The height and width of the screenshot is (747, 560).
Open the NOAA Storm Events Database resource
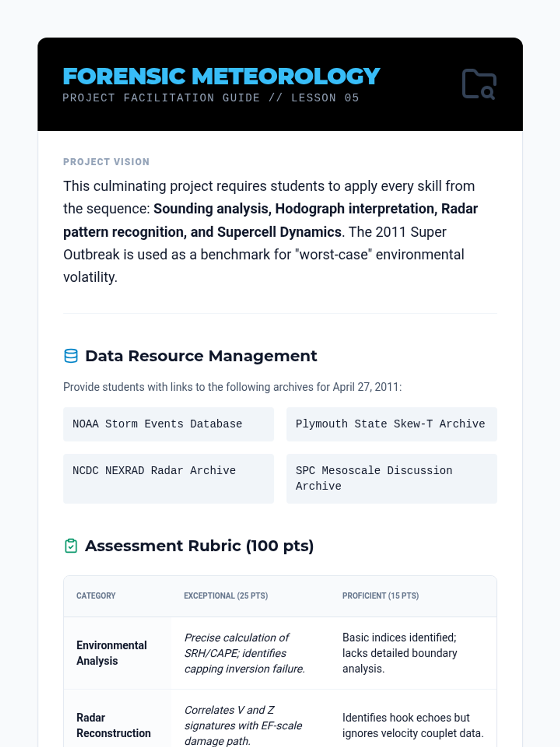[168, 424]
